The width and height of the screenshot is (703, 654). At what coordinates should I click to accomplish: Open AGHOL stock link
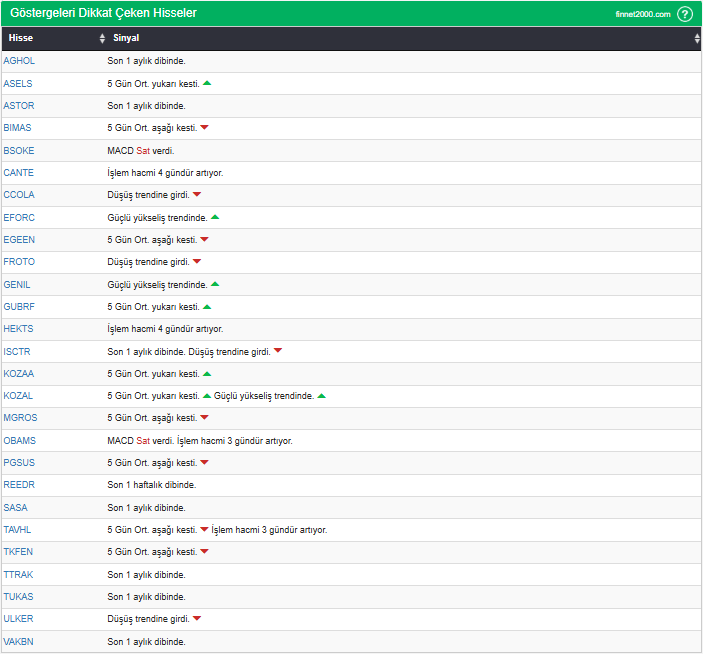tap(19, 61)
